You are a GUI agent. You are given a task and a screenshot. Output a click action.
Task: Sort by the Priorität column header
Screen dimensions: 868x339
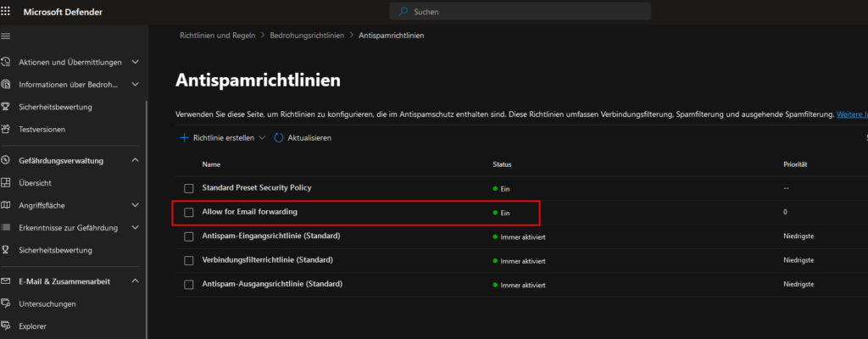click(x=795, y=164)
